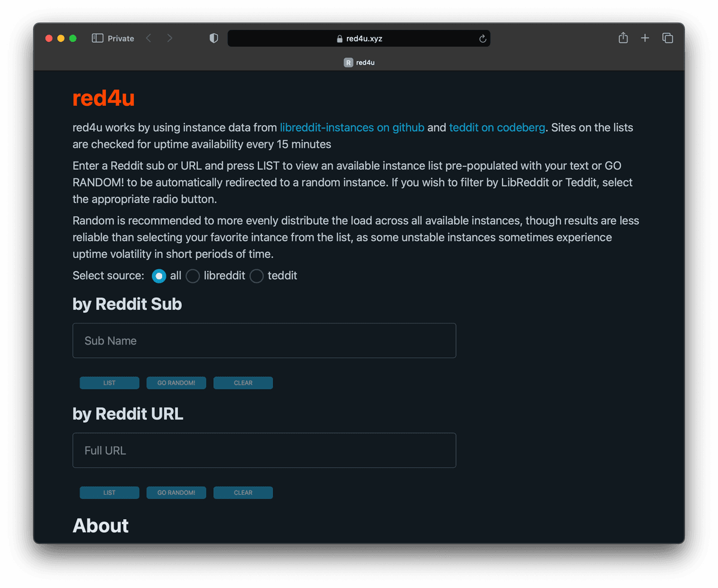Select the 'all' source radio button
This screenshot has width=718, height=588.
159,276
